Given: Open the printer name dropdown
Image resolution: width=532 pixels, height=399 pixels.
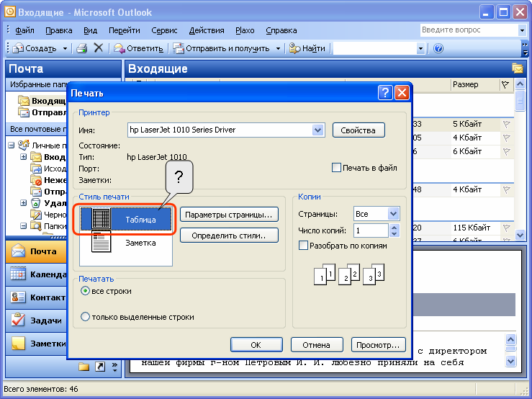Looking at the screenshot, I should [x=318, y=130].
